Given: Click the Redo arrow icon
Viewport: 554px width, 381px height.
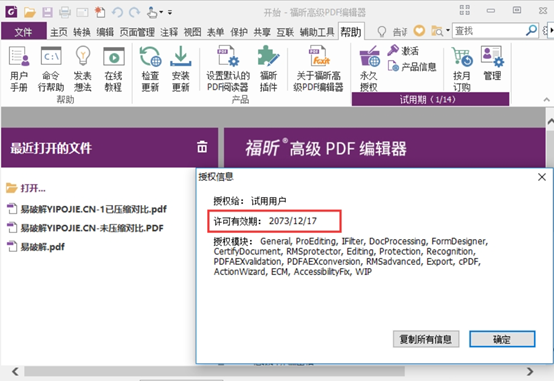Looking at the screenshot, I should coord(134,12).
